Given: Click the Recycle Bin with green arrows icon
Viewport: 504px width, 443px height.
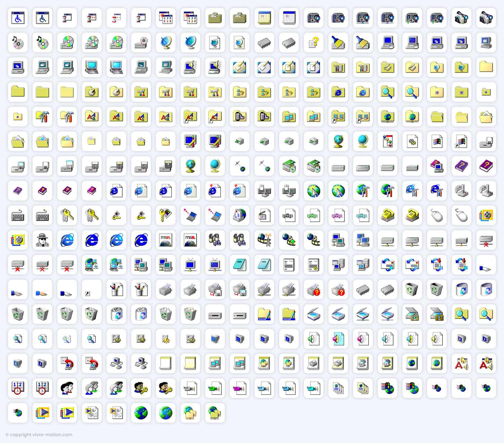Looking at the screenshot, I should (412, 290).
